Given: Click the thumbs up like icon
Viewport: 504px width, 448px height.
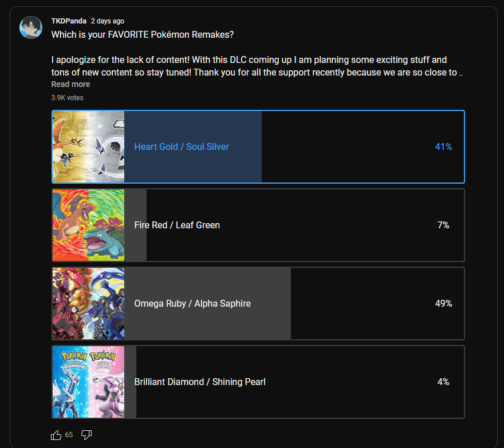Looking at the screenshot, I should (x=56, y=435).
